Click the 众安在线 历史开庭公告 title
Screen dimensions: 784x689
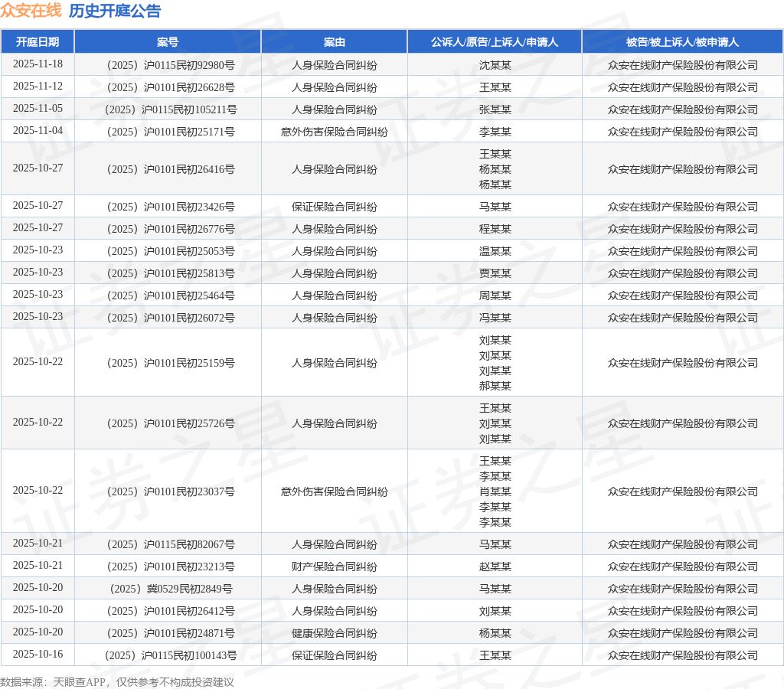(80, 11)
